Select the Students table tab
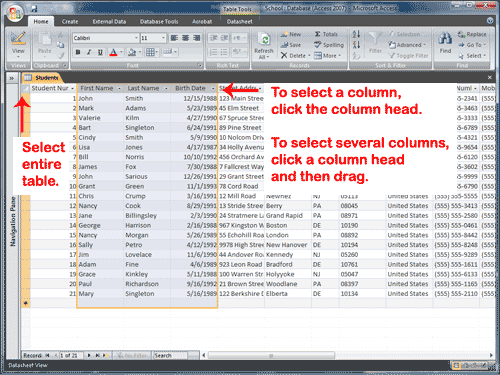Viewport: 500px width, 375px height. 42,78
